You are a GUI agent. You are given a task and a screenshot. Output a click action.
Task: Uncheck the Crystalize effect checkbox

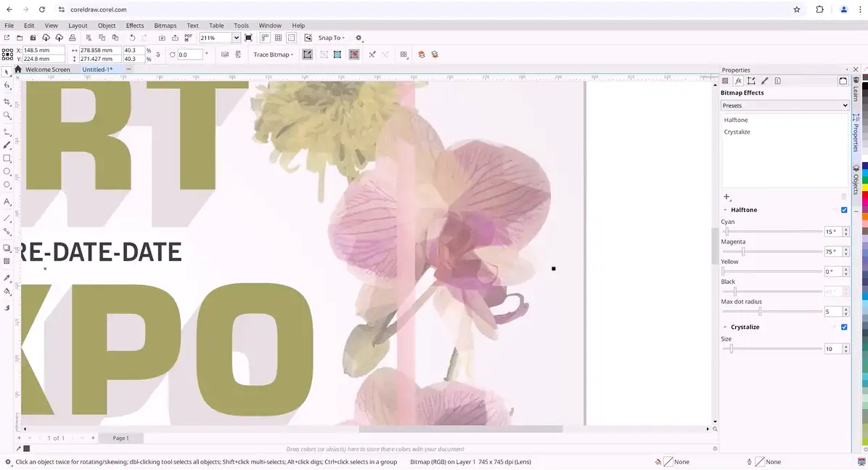click(843, 327)
